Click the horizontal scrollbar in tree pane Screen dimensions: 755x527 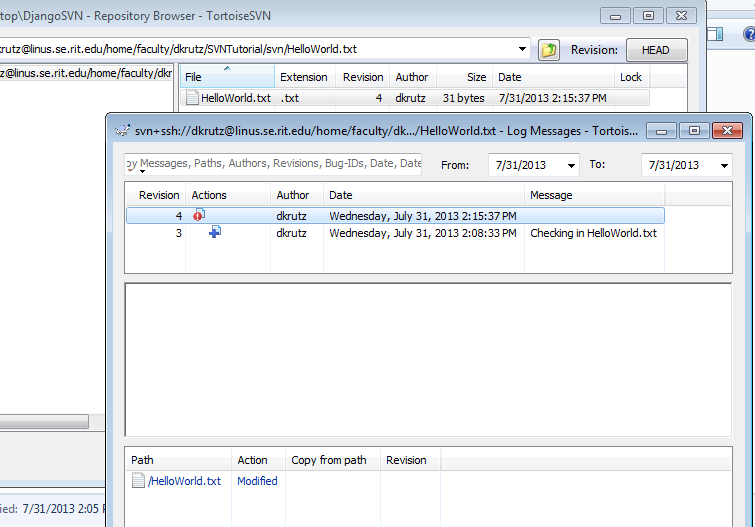[x=44, y=422]
